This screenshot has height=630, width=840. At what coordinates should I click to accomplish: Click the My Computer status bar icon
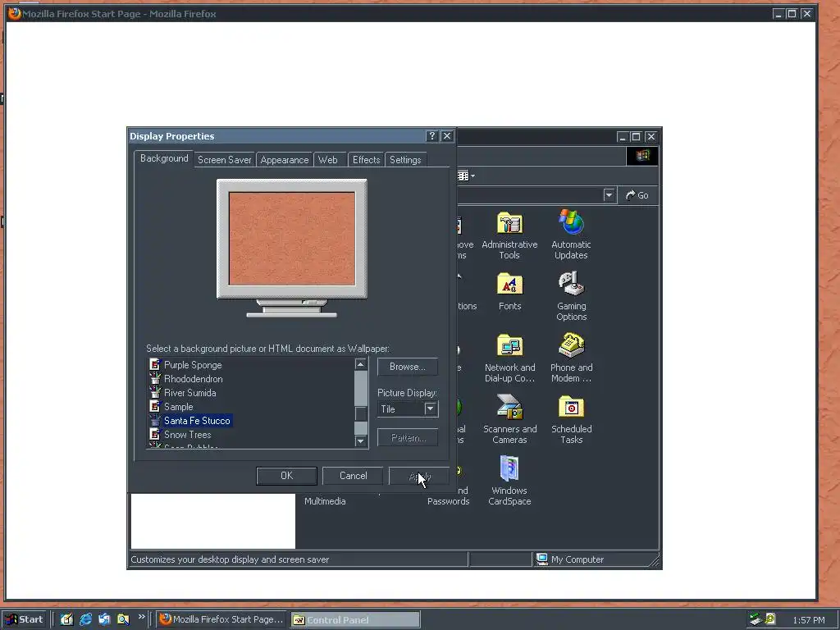point(542,559)
